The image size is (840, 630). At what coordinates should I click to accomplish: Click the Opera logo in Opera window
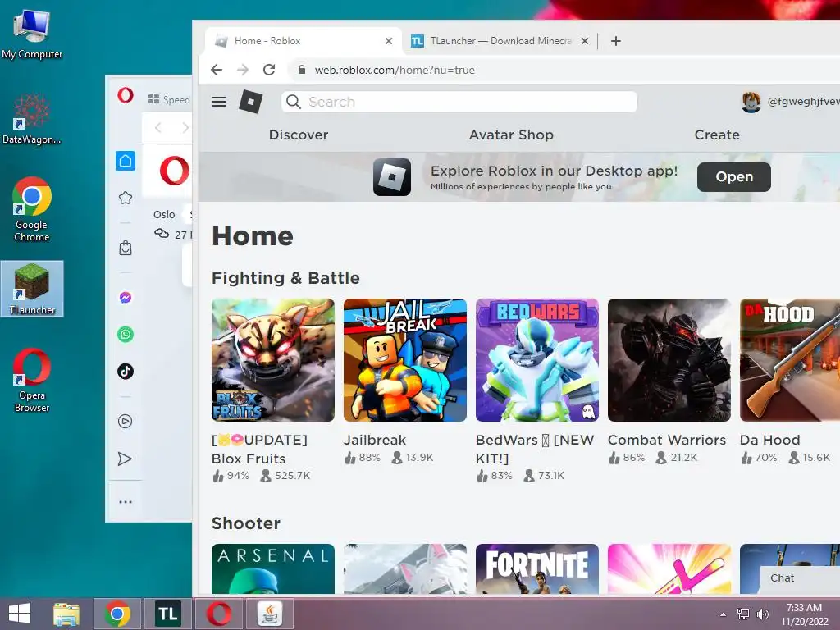[x=126, y=95]
